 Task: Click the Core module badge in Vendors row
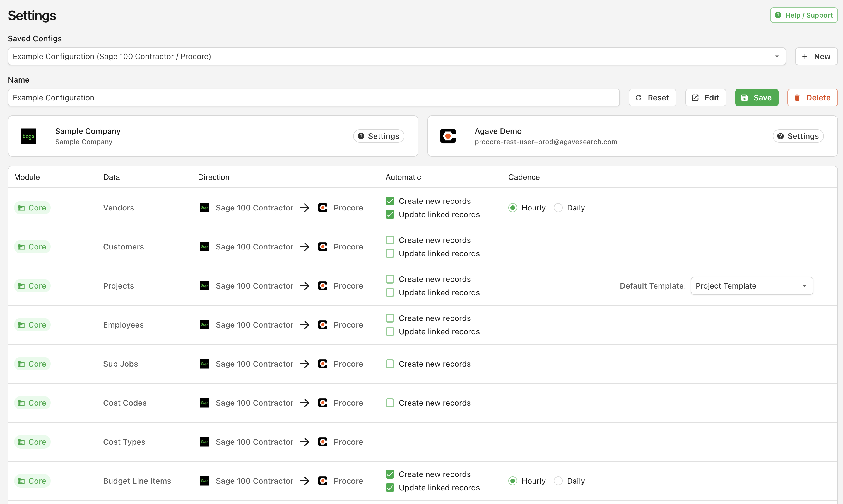point(32,207)
